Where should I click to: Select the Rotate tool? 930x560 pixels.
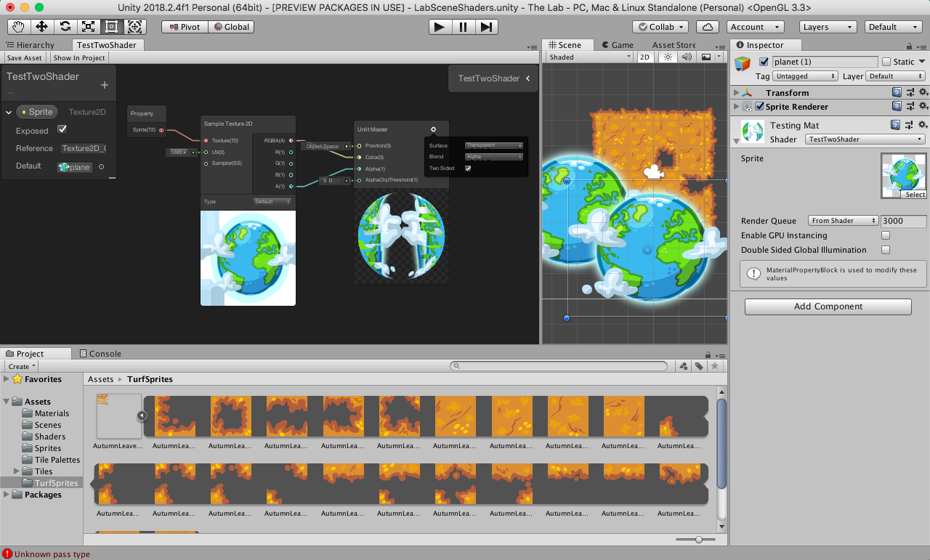pos(65,27)
